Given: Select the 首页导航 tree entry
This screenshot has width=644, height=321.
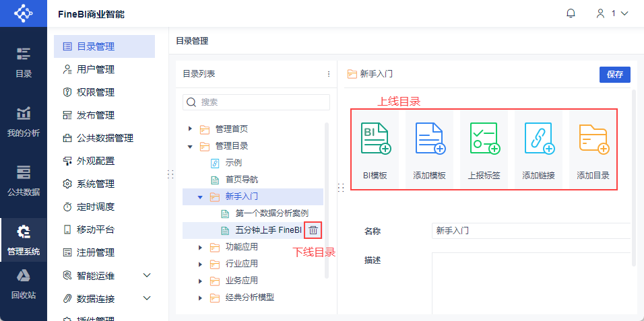Looking at the screenshot, I should pyautogui.click(x=242, y=180).
